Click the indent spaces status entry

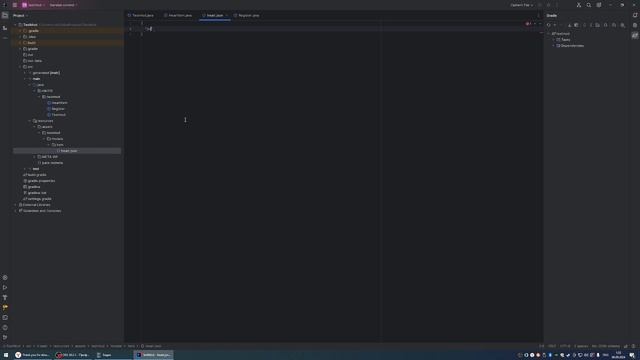581,346
